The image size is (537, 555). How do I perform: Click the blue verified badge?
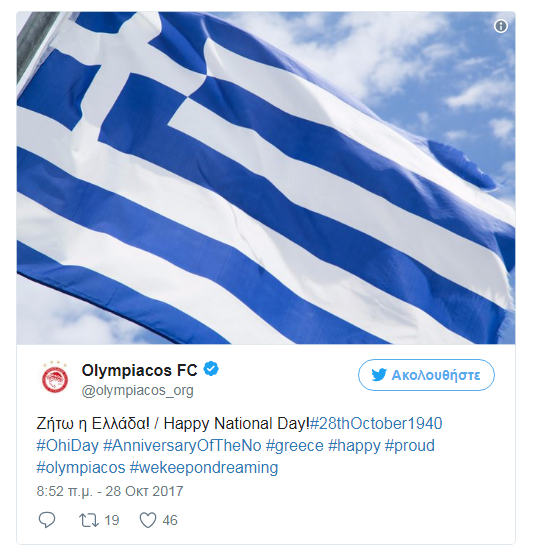(211, 369)
